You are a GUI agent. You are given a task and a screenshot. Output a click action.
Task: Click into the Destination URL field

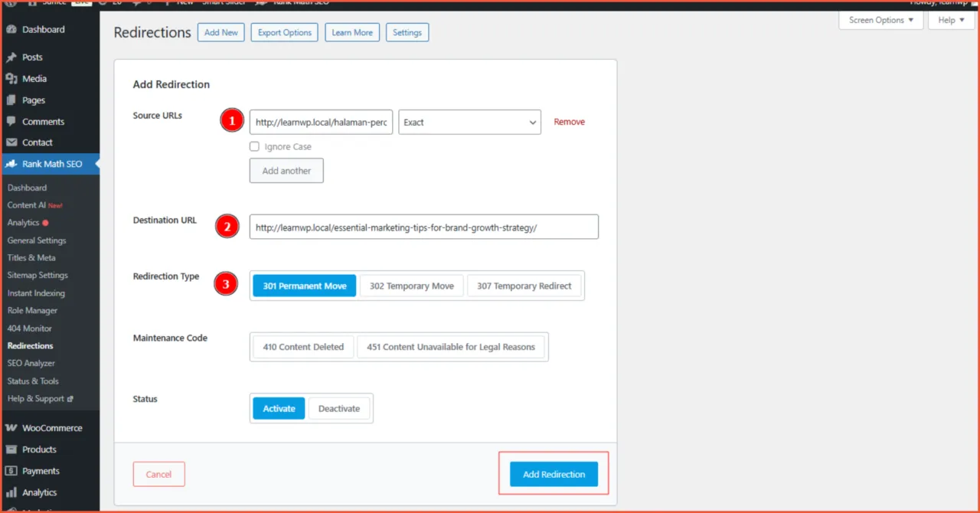(423, 227)
